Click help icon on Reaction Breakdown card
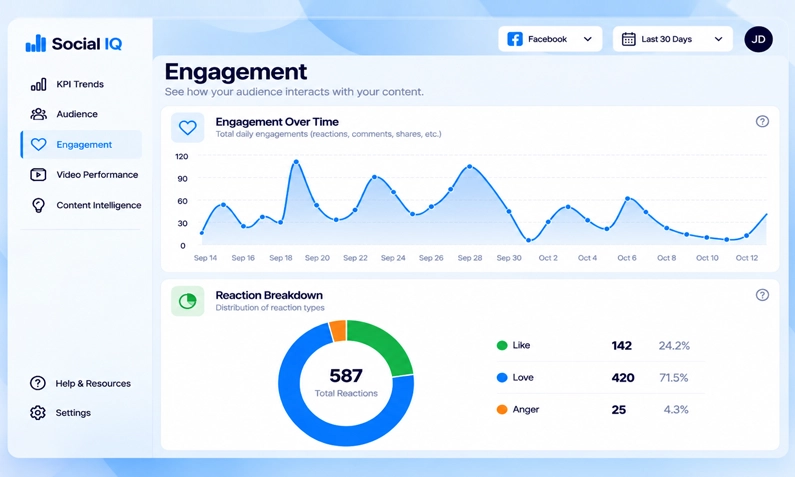 click(x=762, y=295)
